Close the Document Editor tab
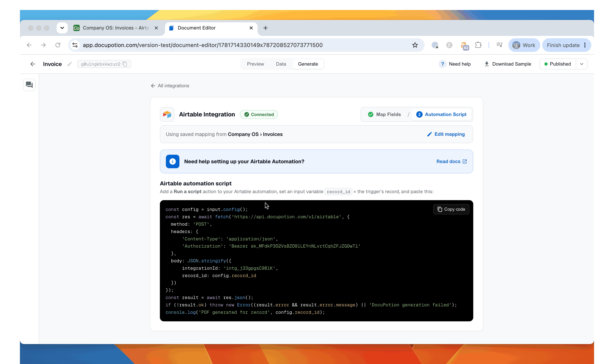 tap(251, 28)
